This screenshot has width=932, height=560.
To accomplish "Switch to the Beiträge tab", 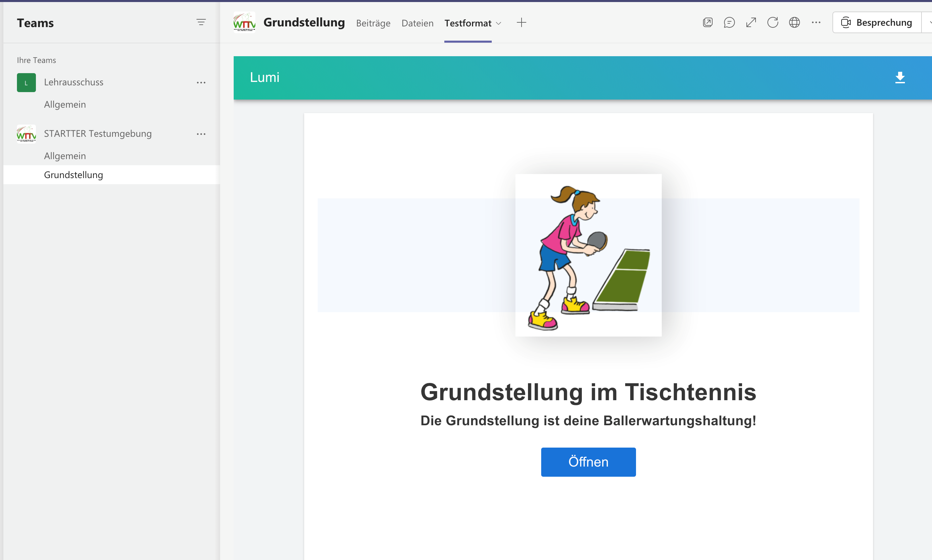I will click(x=373, y=23).
